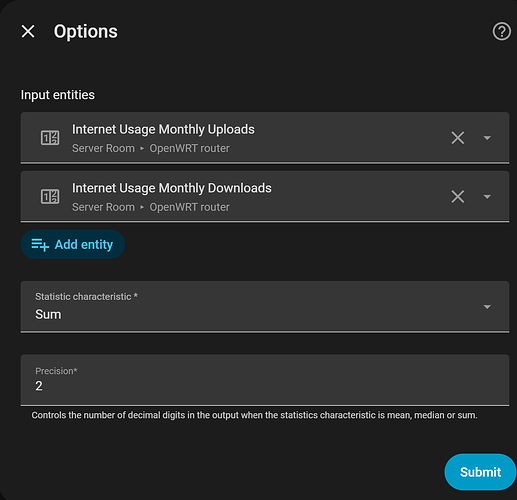Image resolution: width=517 pixels, height=500 pixels.
Task: Click the OpenWRT router text under Uploads
Action: pyautogui.click(x=189, y=148)
